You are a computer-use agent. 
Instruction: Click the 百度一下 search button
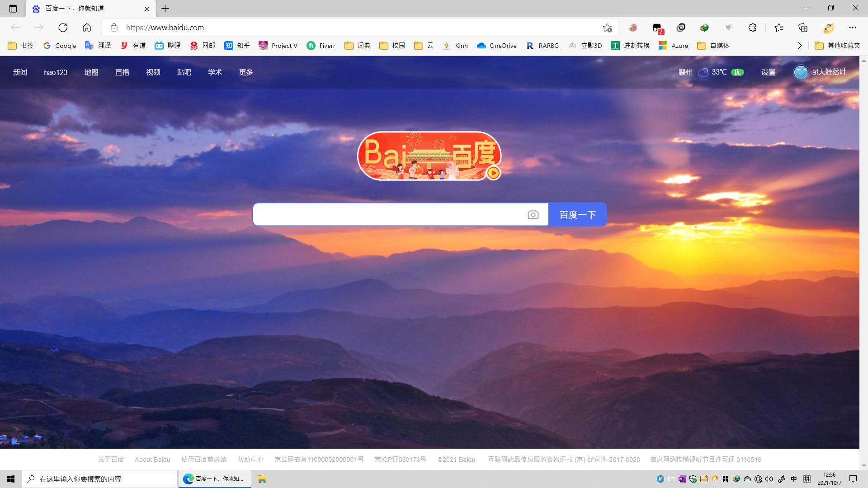[577, 214]
